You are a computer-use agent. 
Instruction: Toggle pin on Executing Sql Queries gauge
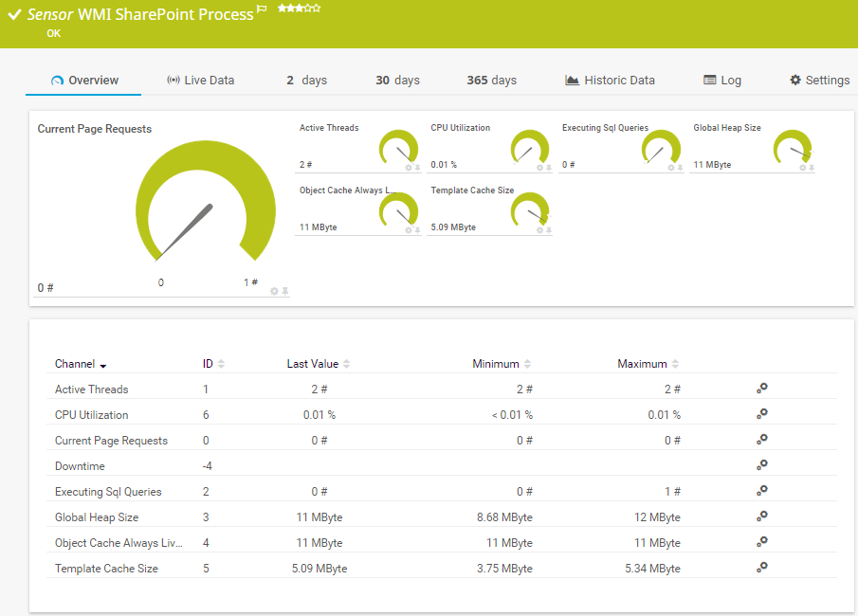[680, 168]
